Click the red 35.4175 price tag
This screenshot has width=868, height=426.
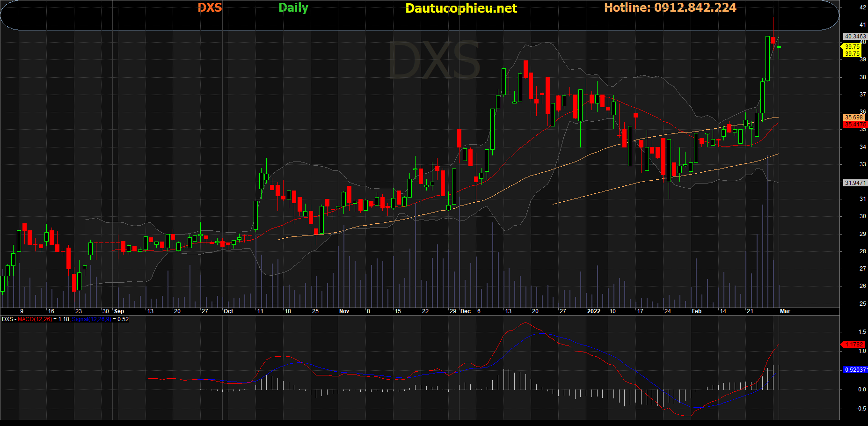pos(855,125)
